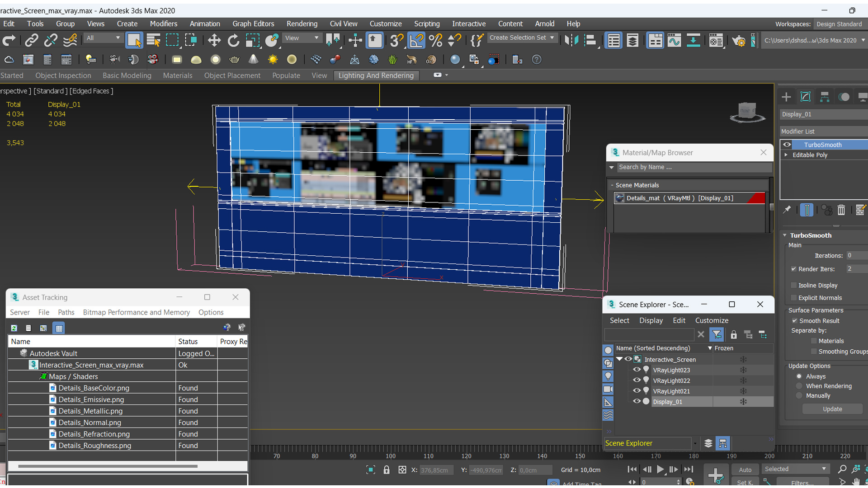Expand the Editable Poly stack entry
Image resolution: width=868 pixels, height=488 pixels.
[x=786, y=155]
